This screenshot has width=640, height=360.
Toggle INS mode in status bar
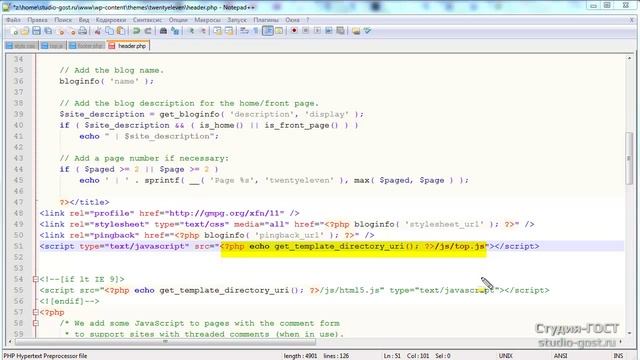point(618,356)
